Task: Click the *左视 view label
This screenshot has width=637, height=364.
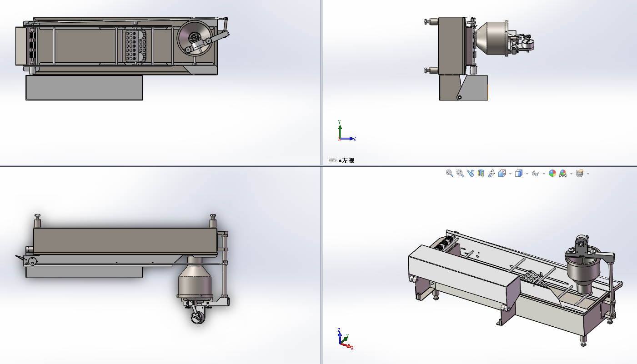Action: coord(346,160)
